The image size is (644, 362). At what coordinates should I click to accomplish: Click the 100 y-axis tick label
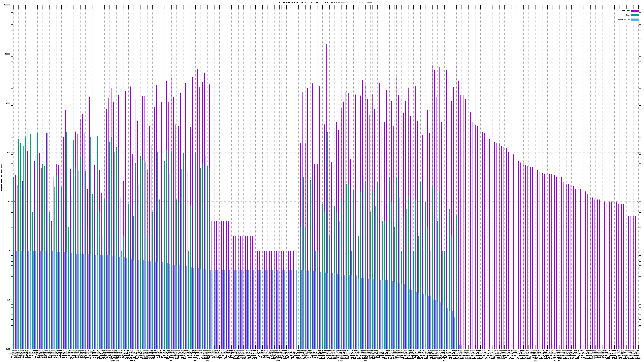[x=8, y=153]
